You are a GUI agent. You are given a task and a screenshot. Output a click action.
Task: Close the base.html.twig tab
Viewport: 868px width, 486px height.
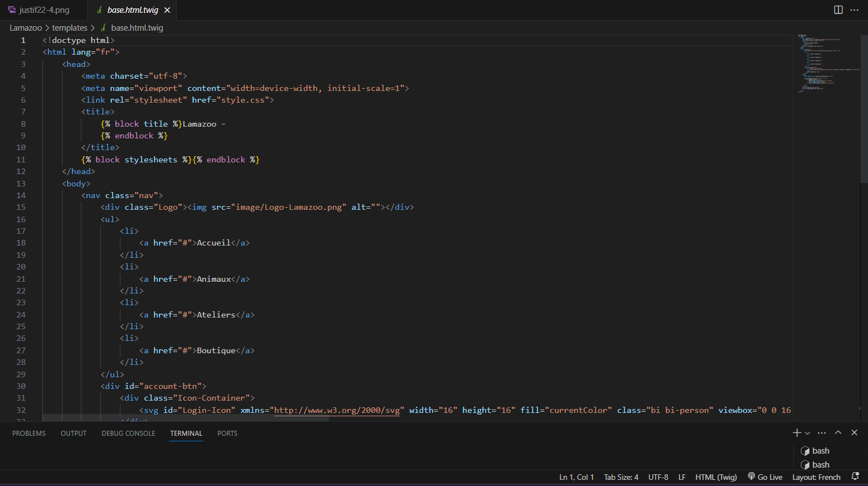click(167, 10)
